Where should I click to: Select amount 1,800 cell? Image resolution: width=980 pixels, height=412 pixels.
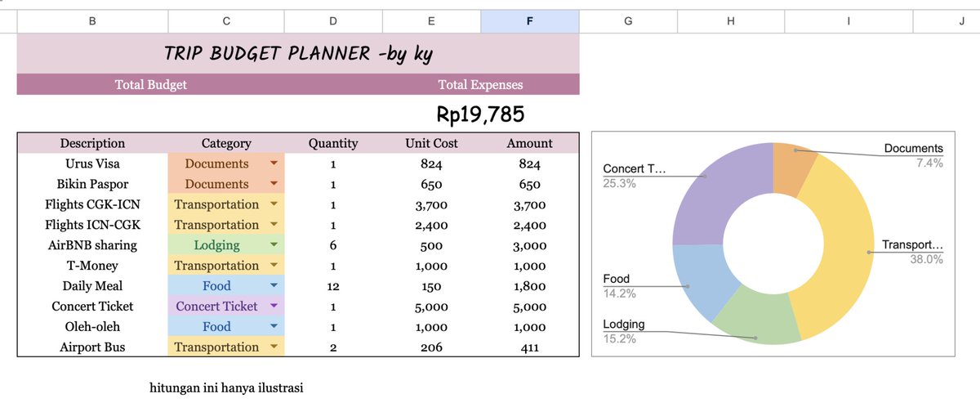(x=529, y=286)
